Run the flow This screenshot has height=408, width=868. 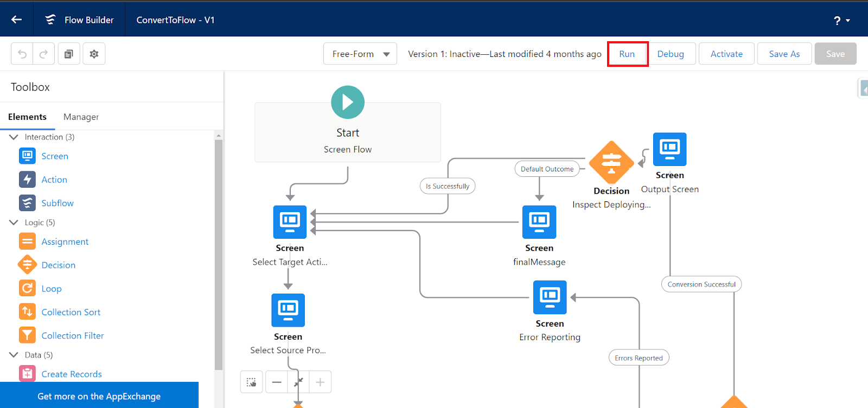pos(627,54)
